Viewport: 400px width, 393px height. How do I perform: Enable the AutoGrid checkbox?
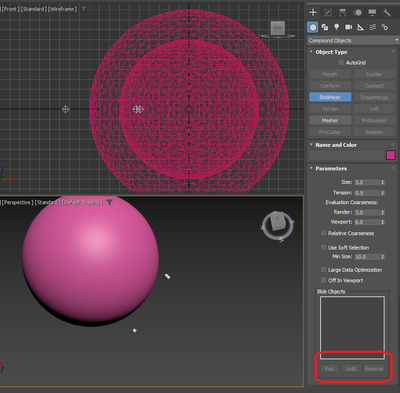[x=341, y=62]
